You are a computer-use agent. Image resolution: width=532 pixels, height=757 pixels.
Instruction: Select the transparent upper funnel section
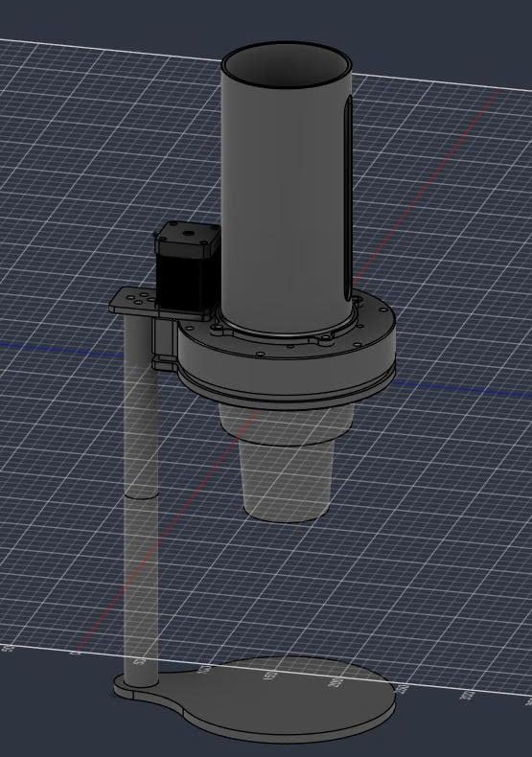point(287,421)
